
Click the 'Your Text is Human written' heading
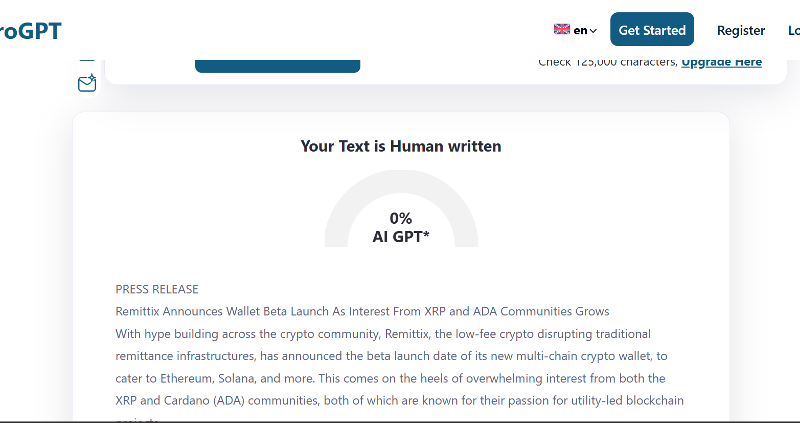click(x=401, y=146)
